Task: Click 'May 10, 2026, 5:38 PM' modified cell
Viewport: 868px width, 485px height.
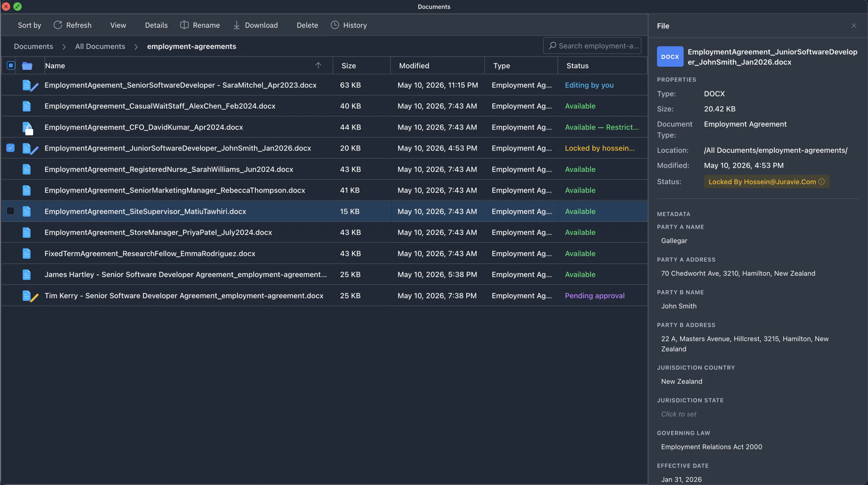Action: (x=437, y=274)
